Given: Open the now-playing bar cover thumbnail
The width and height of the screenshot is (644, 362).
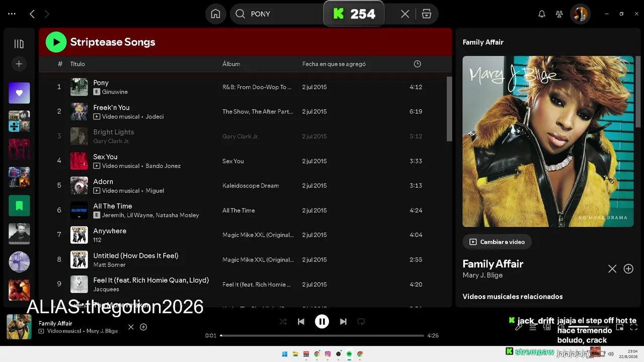Looking at the screenshot, I should (x=19, y=327).
